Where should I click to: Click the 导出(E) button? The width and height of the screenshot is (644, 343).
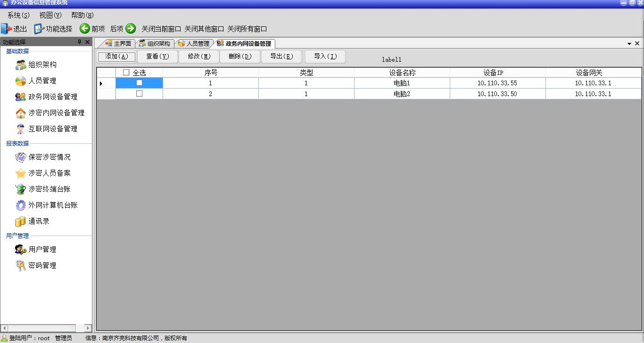pyautogui.click(x=281, y=57)
